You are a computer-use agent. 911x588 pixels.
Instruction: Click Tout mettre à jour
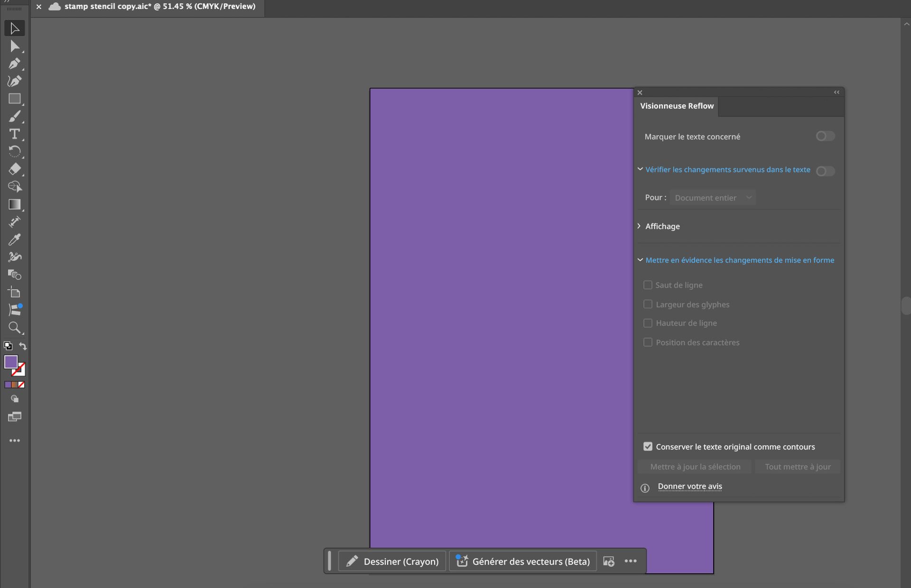(x=798, y=467)
